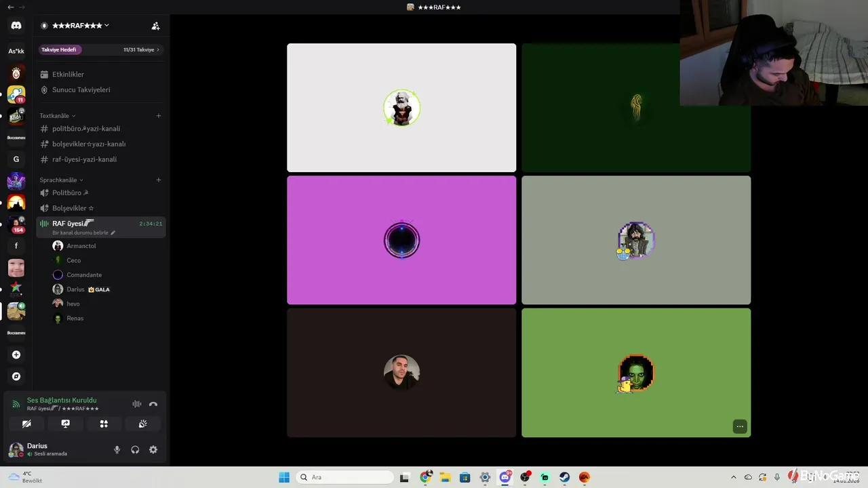The width and height of the screenshot is (868, 488).
Task: Open the G letter server
Action: click(x=16, y=159)
